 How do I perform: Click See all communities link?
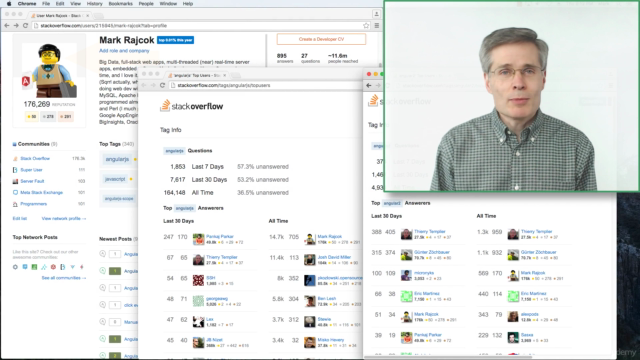(x=64, y=278)
